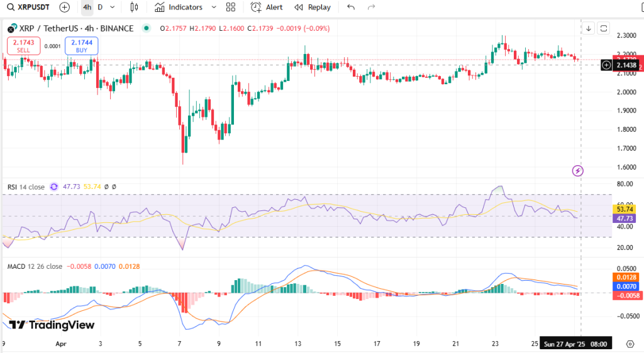Viewport: 644px width, 353px height.
Task: Click the orange 0.0128 MACD scale label
Action: (626, 278)
